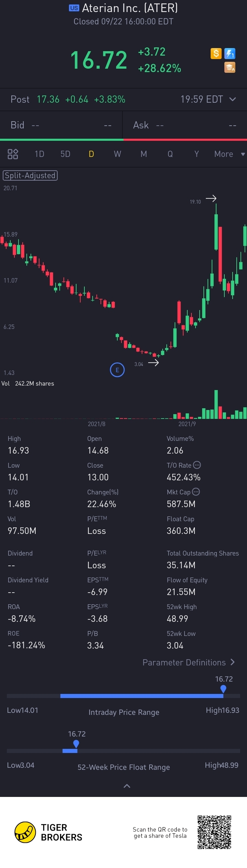Image resolution: width=247 pixels, height=868 pixels.
Task: Select the W weekly chart tab
Action: coord(117,154)
